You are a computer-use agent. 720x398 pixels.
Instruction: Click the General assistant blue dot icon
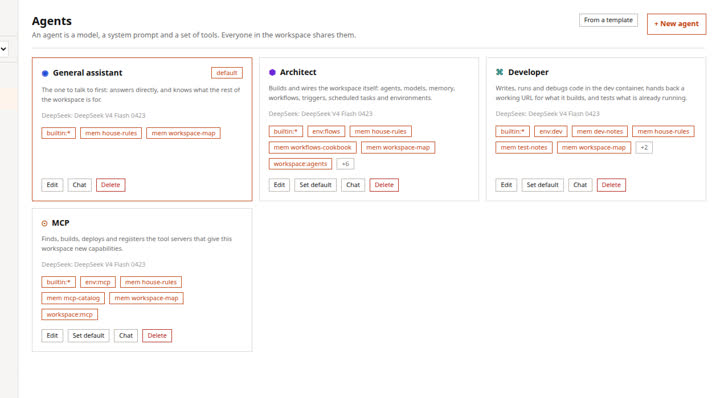(x=45, y=73)
